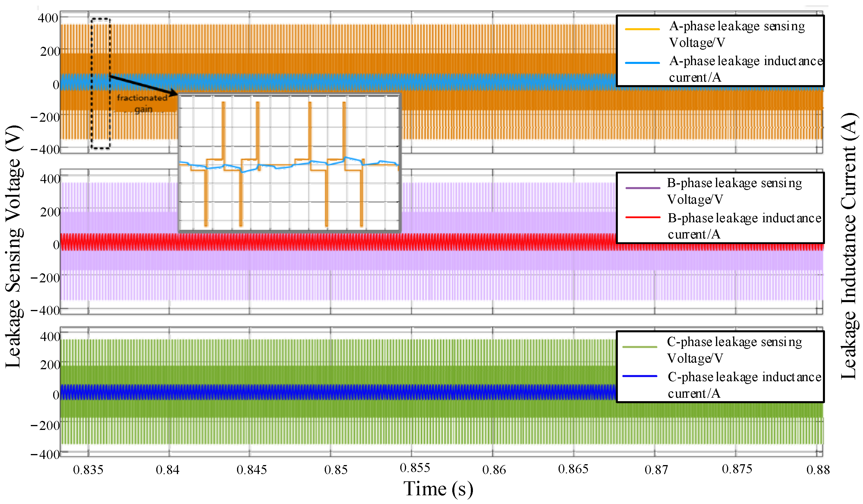Click the 0.835 time axis tick label

pyautogui.click(x=88, y=469)
